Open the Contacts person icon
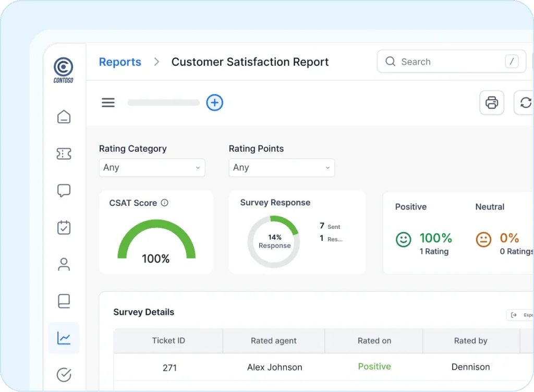 64,264
